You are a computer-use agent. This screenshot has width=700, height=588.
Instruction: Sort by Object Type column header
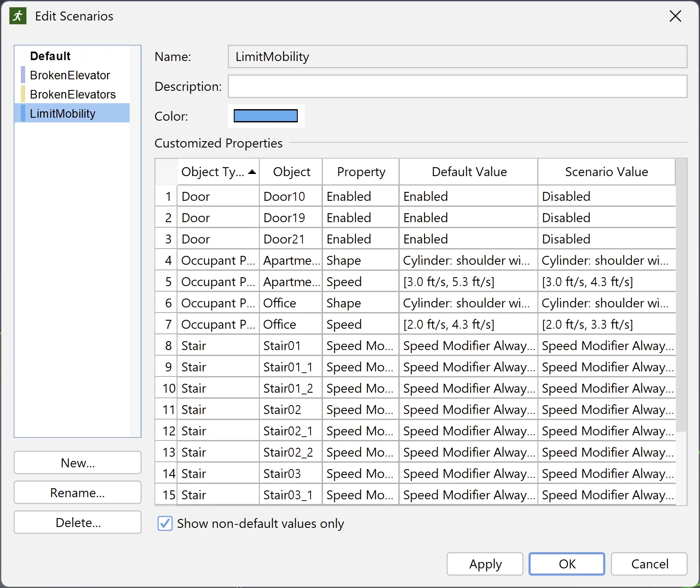click(x=218, y=172)
